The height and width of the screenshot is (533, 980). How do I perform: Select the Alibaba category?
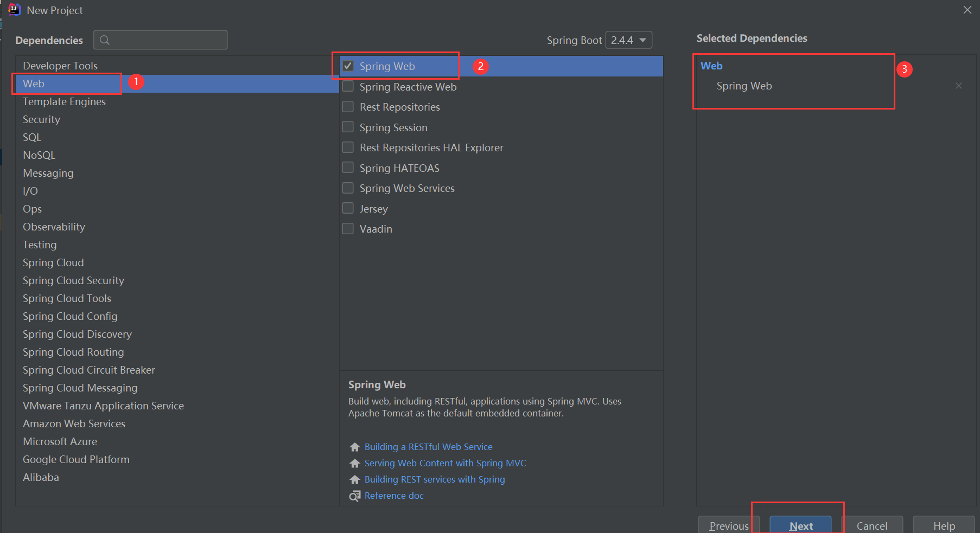coord(177,477)
